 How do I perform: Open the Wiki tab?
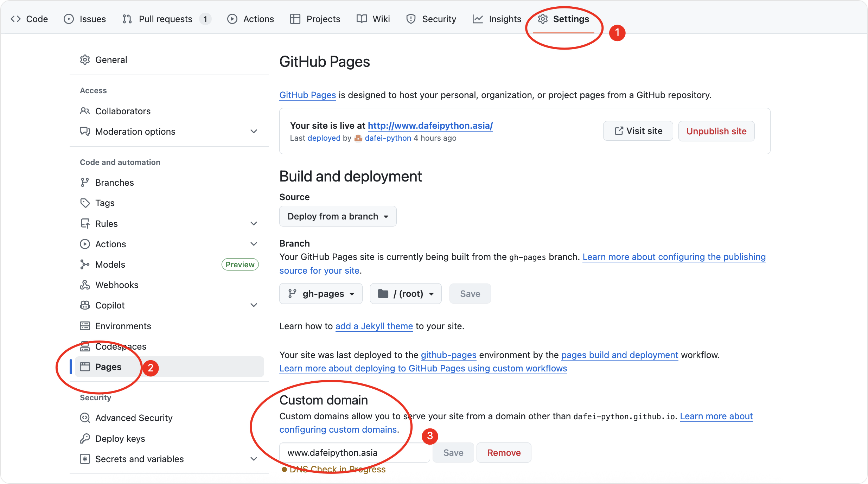pyautogui.click(x=373, y=19)
